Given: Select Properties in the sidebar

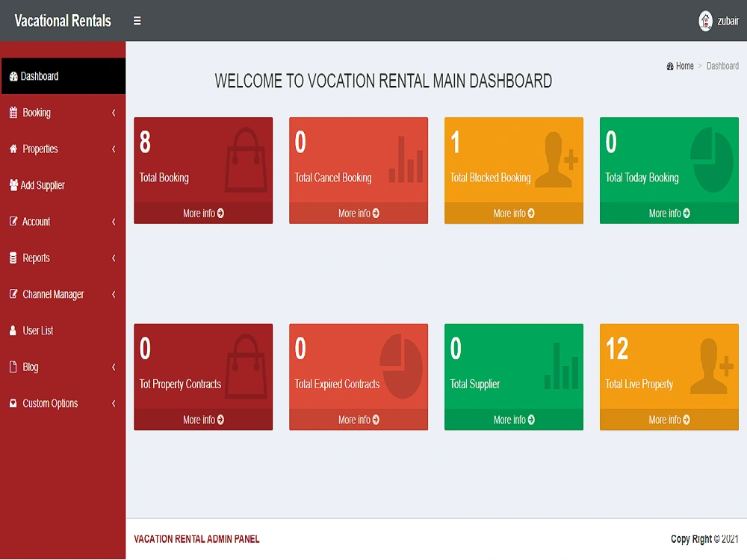Looking at the screenshot, I should tap(63, 149).
